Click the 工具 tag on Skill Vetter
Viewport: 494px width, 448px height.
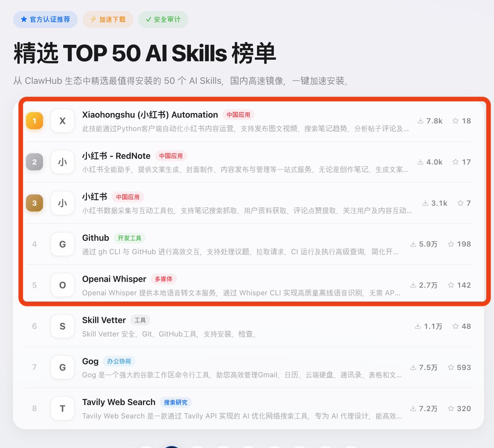[140, 320]
